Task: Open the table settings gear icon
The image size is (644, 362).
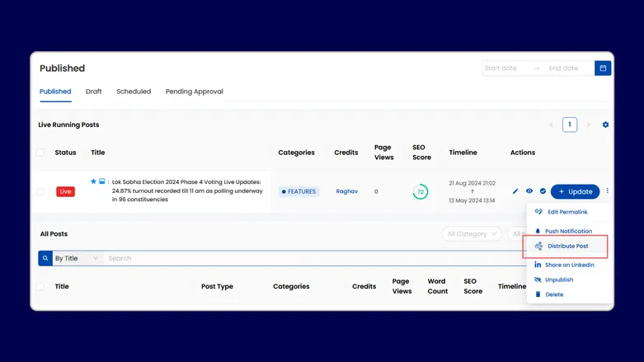Action: (x=605, y=125)
